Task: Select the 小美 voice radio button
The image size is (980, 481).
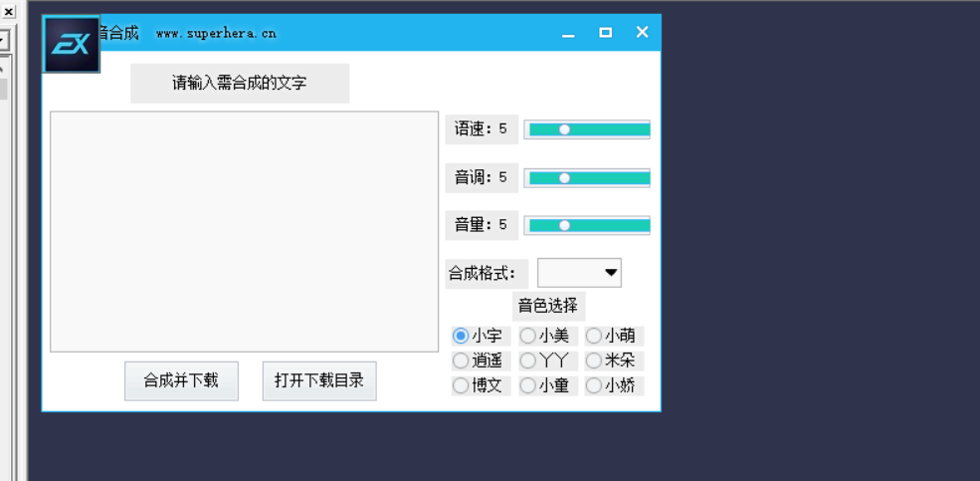Action: [x=527, y=336]
